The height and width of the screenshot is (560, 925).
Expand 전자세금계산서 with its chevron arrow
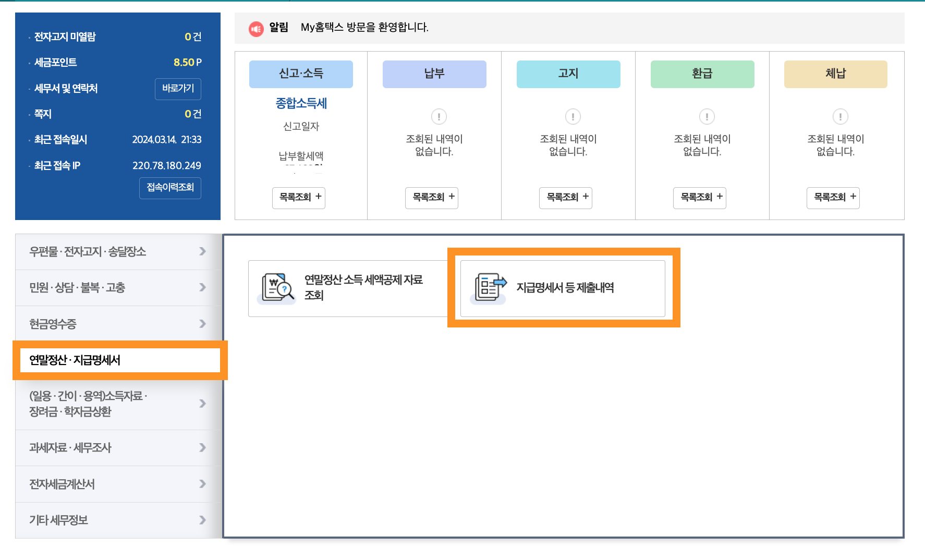[202, 484]
